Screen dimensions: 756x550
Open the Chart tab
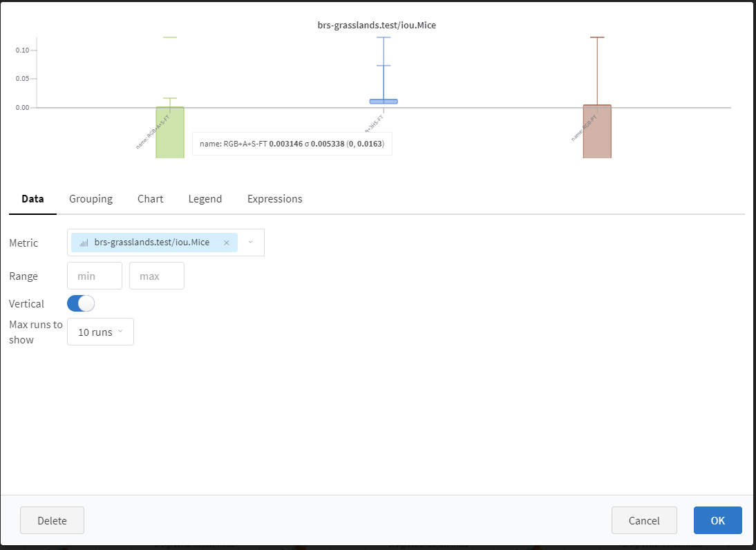(151, 198)
